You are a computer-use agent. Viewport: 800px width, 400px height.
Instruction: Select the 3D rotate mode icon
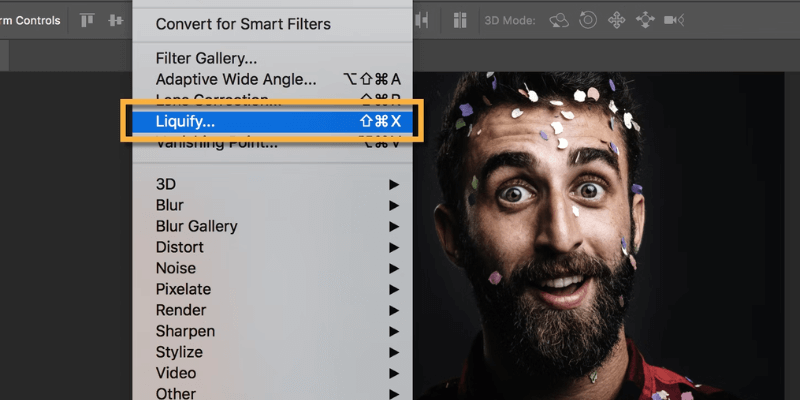coord(559,20)
